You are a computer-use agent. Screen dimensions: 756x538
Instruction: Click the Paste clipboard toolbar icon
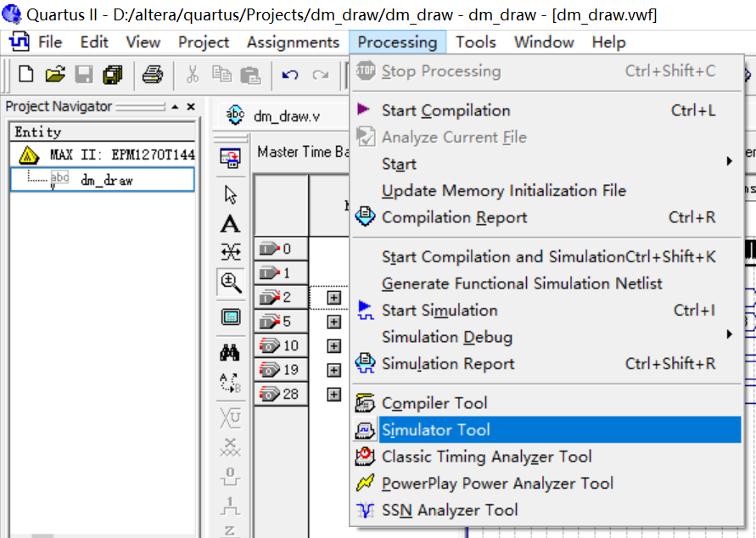pos(250,75)
